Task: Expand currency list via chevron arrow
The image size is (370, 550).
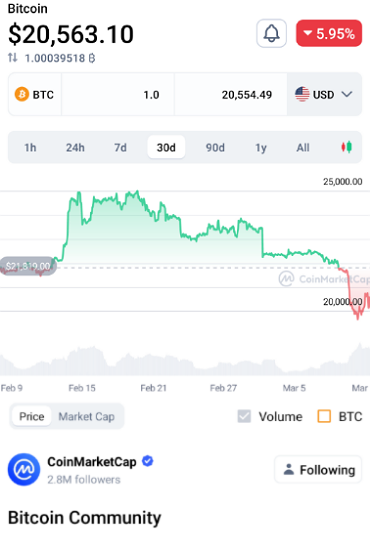Action: [x=347, y=94]
